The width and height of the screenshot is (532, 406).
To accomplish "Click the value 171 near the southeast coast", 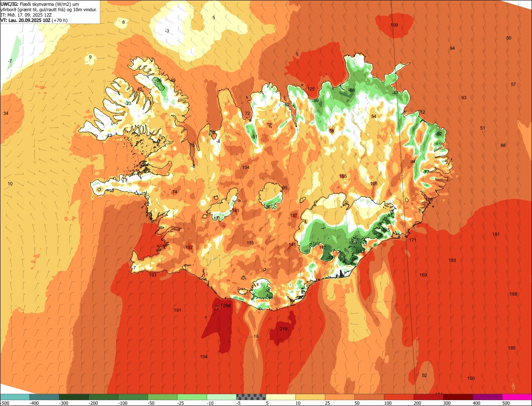I will (412, 240).
